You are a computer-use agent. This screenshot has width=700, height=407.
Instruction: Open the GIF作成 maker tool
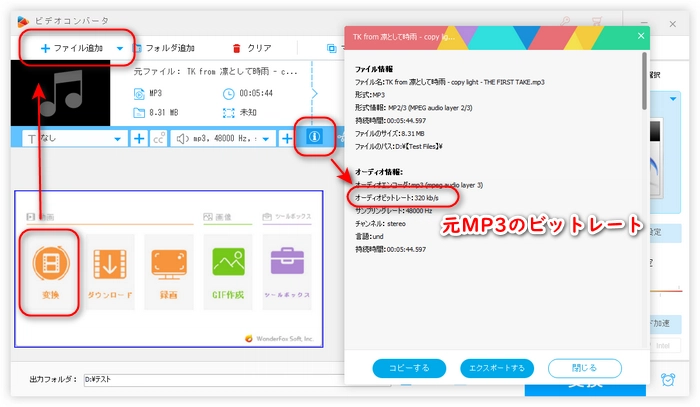coord(227,268)
